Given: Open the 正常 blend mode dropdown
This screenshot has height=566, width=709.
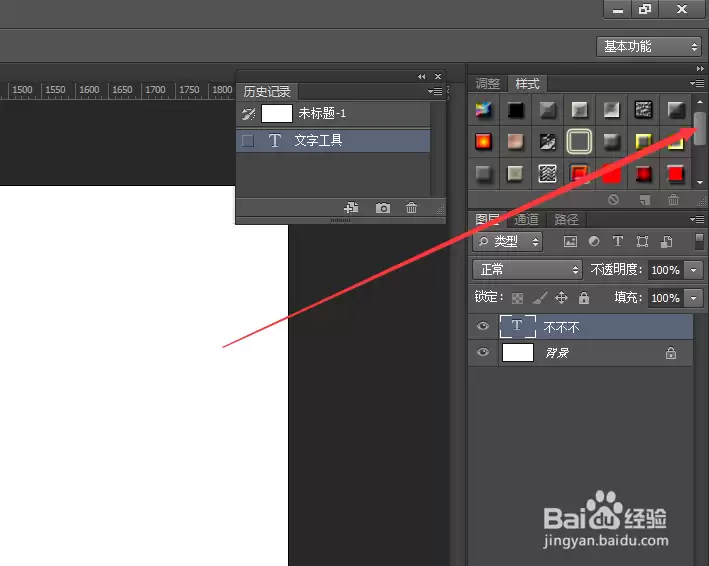Looking at the screenshot, I should (x=527, y=269).
